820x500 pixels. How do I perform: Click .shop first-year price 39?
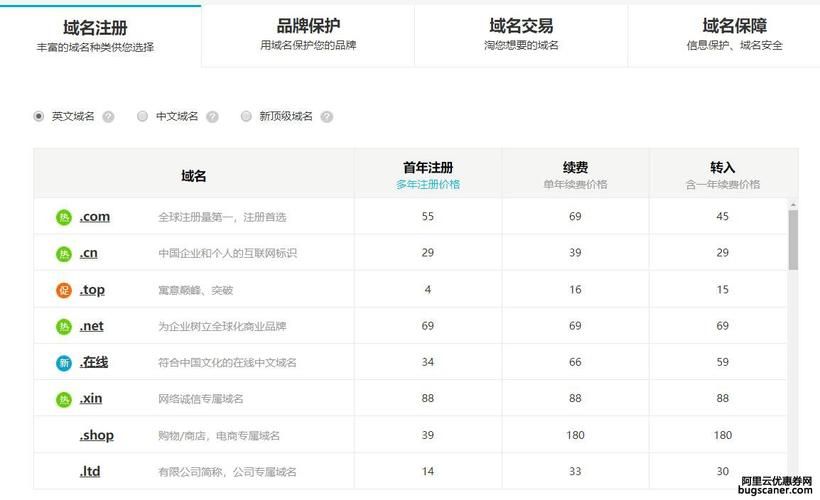coord(428,435)
